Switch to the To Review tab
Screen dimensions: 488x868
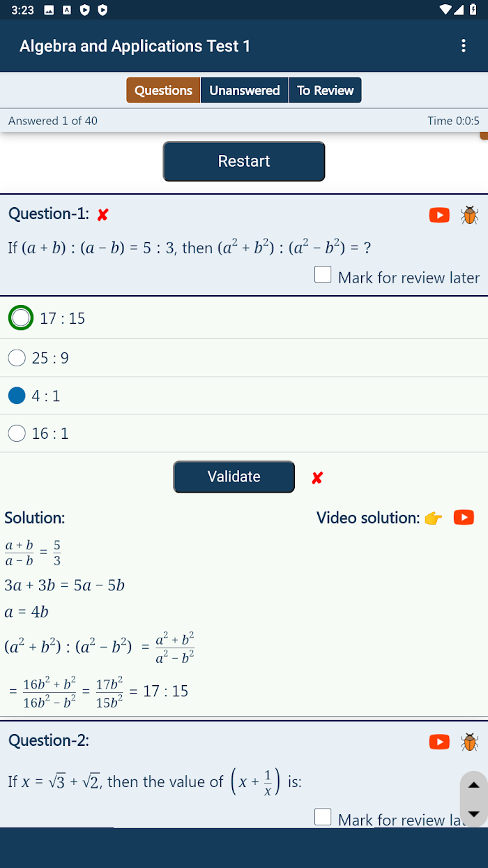(x=326, y=90)
